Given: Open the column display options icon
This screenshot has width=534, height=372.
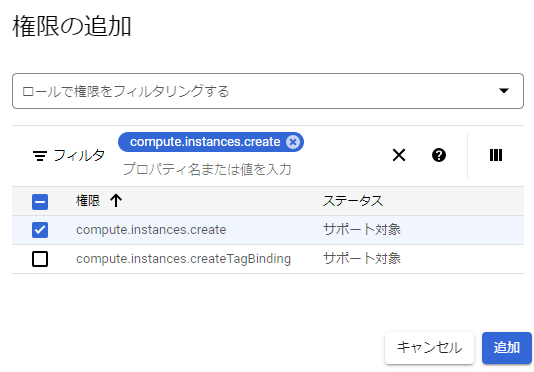Looking at the screenshot, I should [x=496, y=155].
